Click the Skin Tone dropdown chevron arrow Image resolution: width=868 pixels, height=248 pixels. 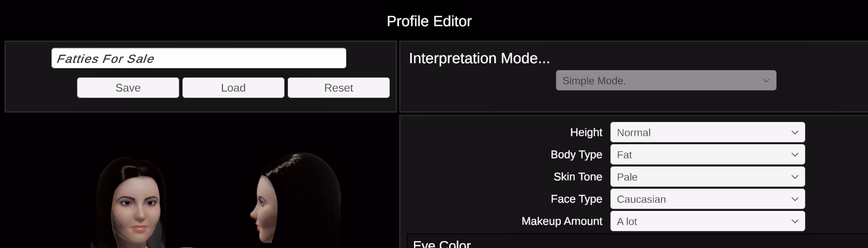(x=795, y=177)
